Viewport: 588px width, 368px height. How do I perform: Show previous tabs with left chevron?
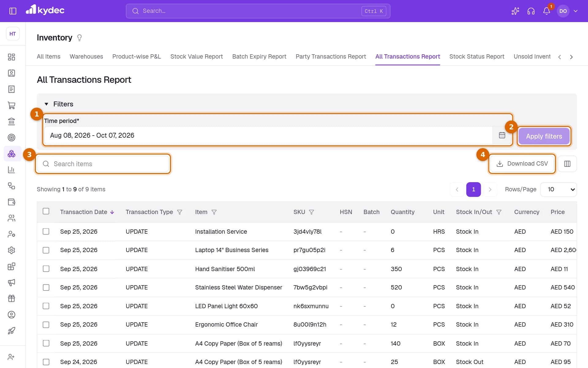pyautogui.click(x=560, y=57)
